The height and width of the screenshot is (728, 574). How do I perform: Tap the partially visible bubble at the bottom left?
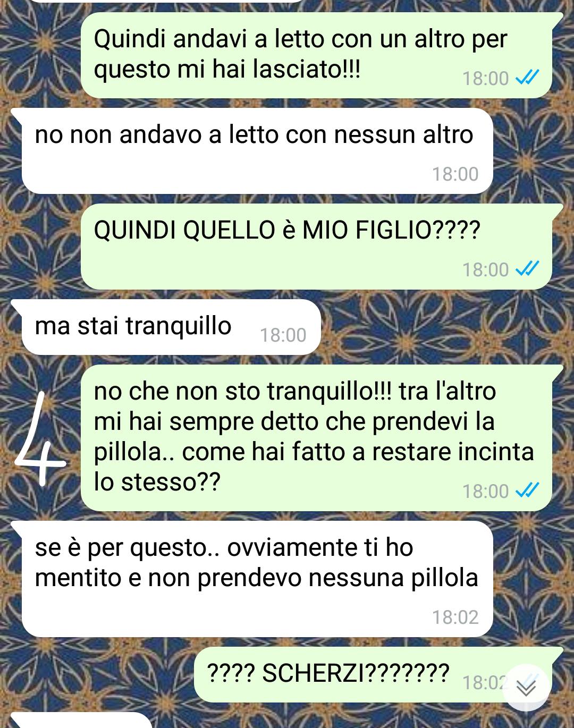80,721
